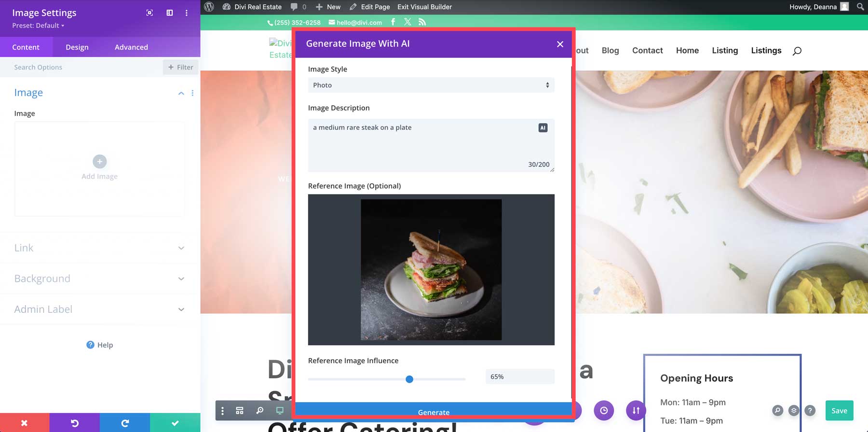Click the (255) 352-6258 phone number
The height and width of the screenshot is (432, 868).
294,22
